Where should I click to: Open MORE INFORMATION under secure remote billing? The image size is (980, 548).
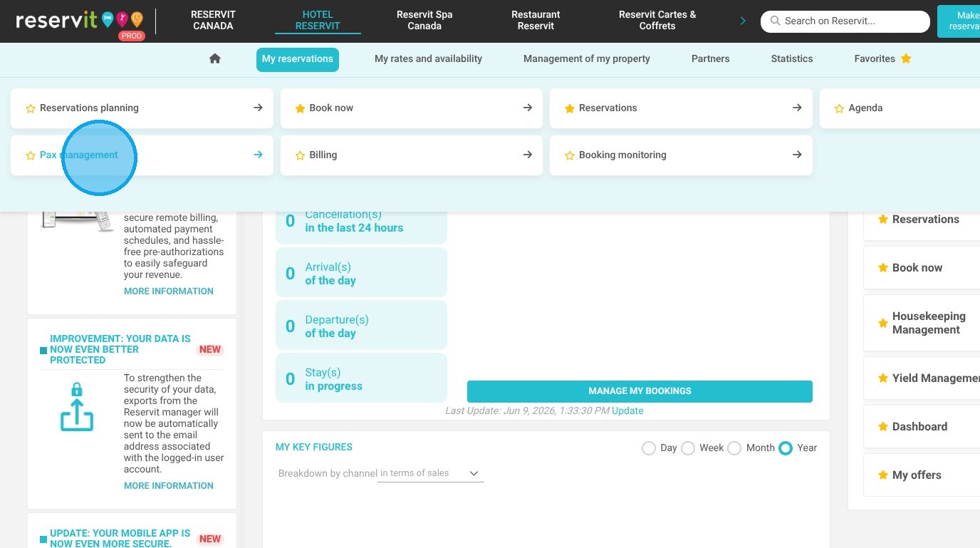click(x=169, y=291)
